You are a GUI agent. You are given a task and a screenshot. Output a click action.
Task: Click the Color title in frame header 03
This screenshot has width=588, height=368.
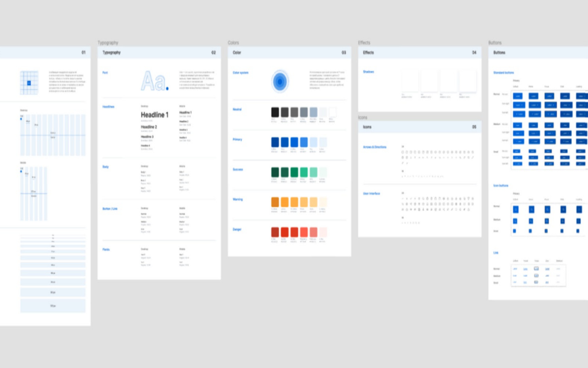click(237, 52)
